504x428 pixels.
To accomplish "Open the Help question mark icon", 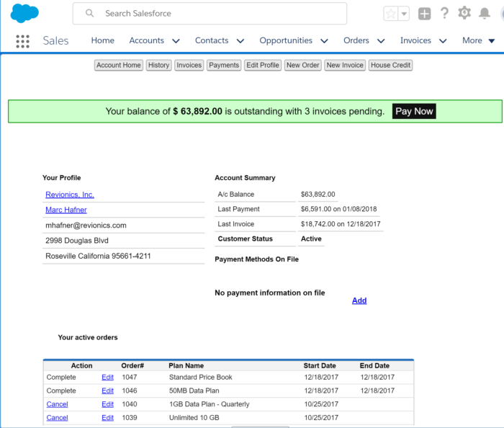I will [x=444, y=13].
